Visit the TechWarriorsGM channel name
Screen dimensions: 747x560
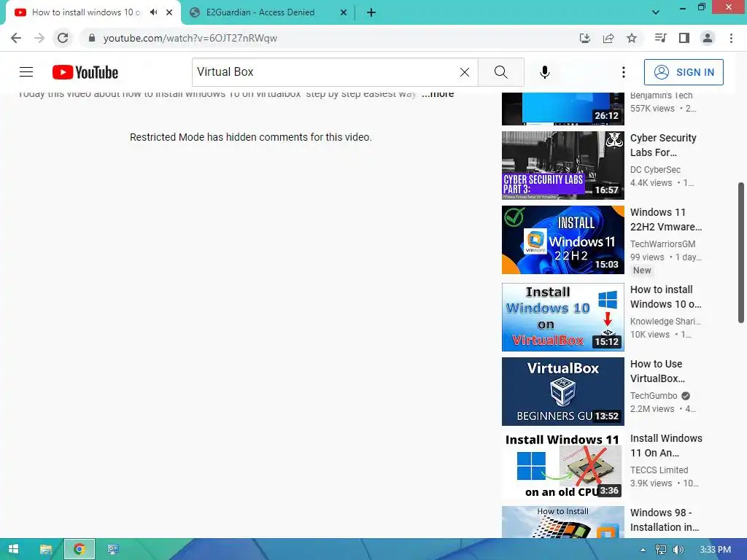coord(662,244)
